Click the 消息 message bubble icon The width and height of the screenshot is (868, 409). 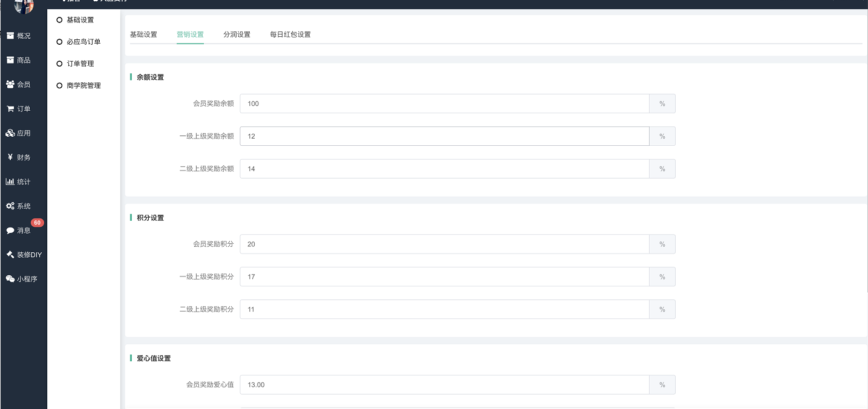[x=10, y=231]
